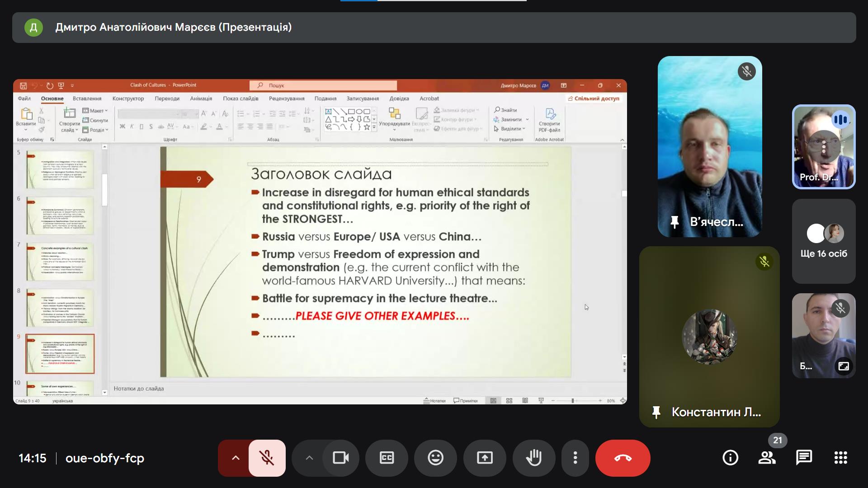The image size is (868, 488).
Task: Toggle italic (К) formatting
Action: pos(132,127)
